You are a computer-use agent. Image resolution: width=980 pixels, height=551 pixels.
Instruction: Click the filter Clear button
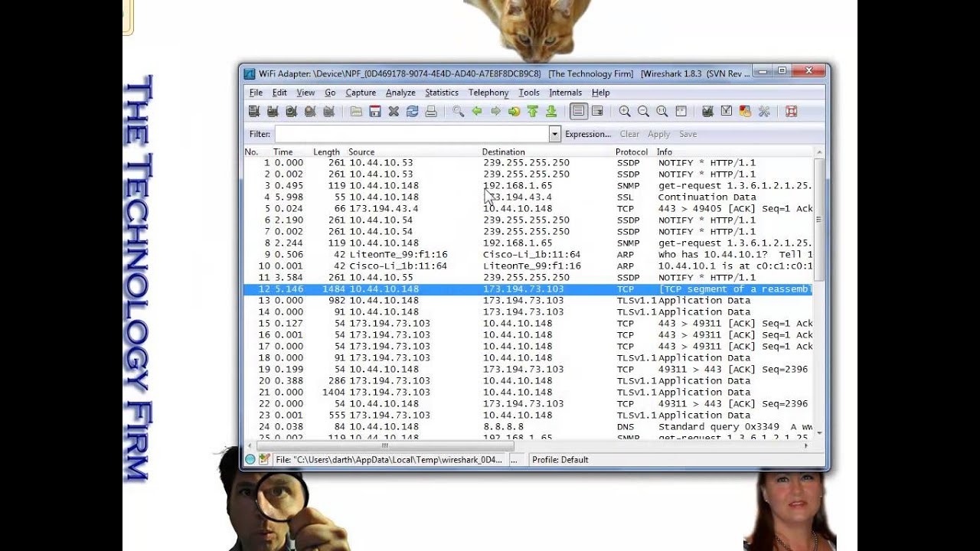[x=629, y=134]
